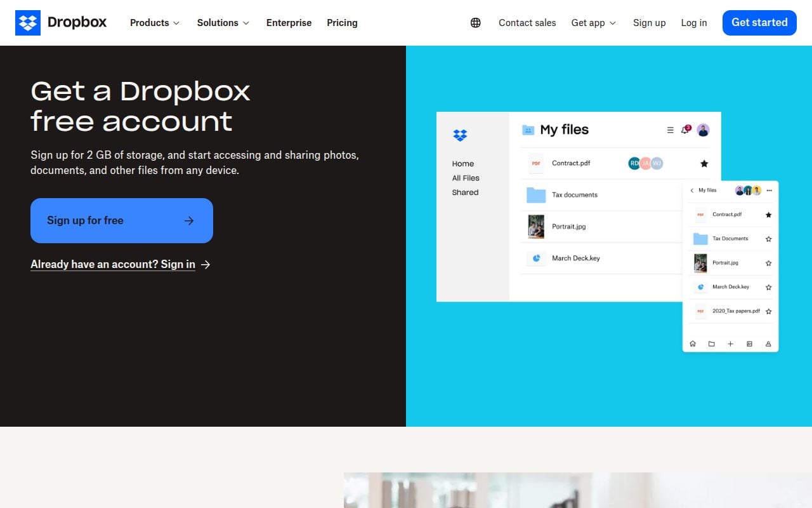Viewport: 812px width, 508px height.
Task: Click the PDF icon beside 2020_Tax papers.pdf
Action: (x=700, y=311)
